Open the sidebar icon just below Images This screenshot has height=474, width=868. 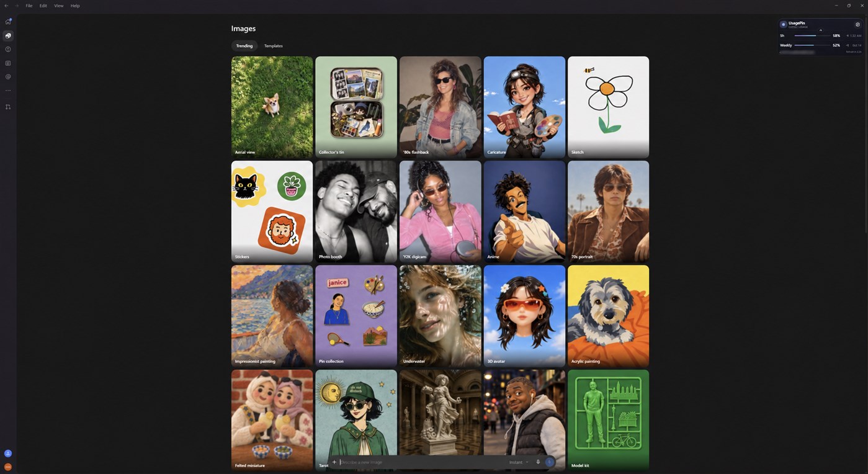pyautogui.click(x=8, y=49)
